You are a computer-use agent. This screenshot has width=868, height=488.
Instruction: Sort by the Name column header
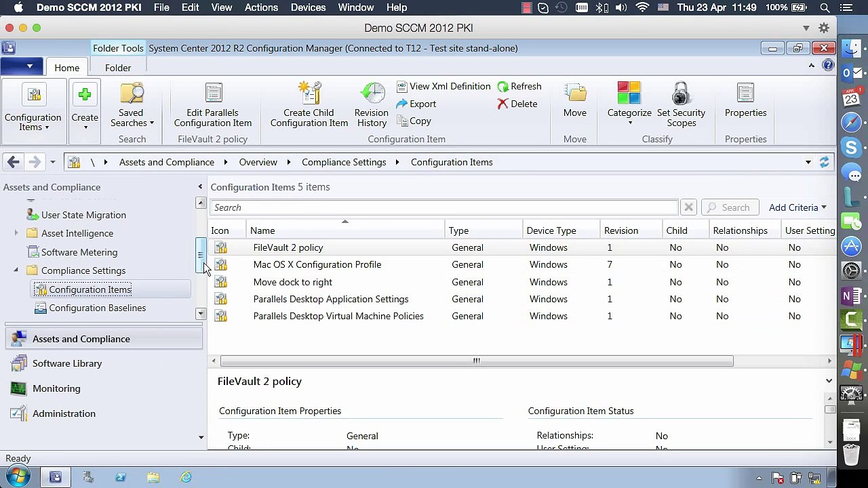[347, 230]
